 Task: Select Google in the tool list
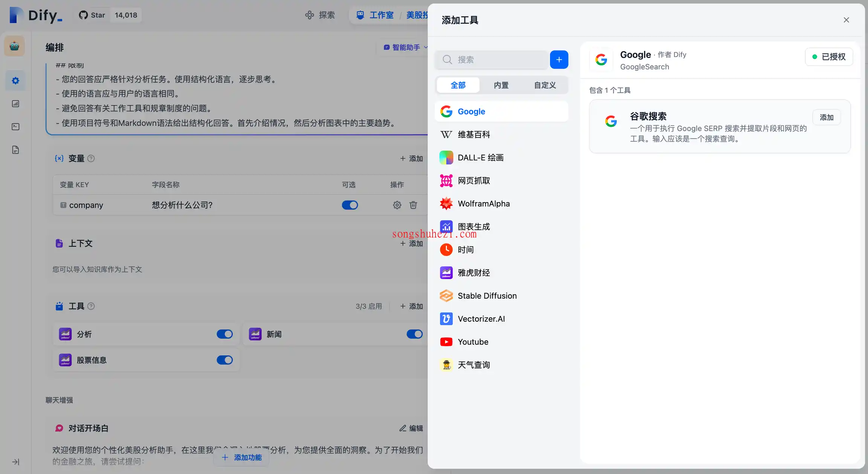(x=501, y=112)
